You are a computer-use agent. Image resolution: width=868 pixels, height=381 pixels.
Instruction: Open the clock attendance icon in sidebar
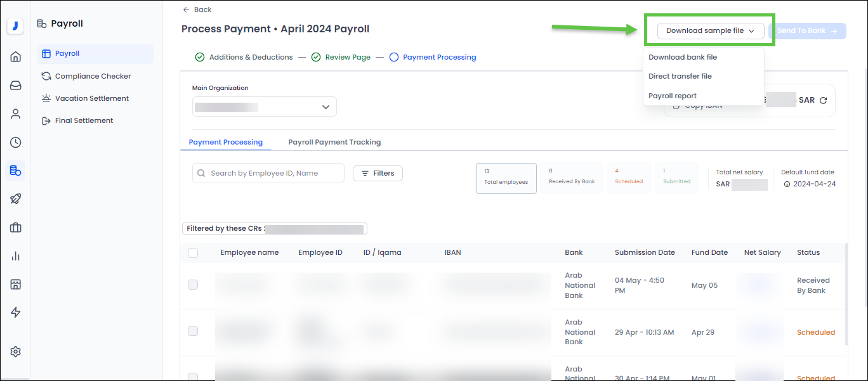pyautogui.click(x=16, y=143)
